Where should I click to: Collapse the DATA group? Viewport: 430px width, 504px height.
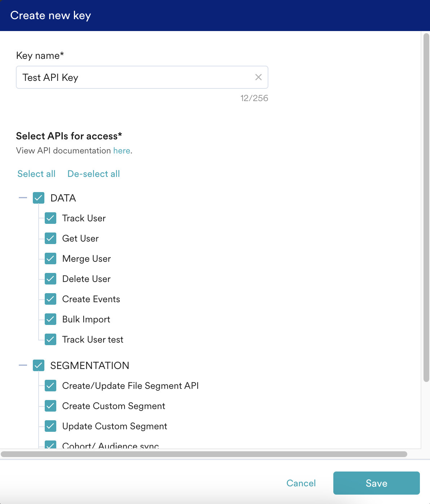click(23, 198)
